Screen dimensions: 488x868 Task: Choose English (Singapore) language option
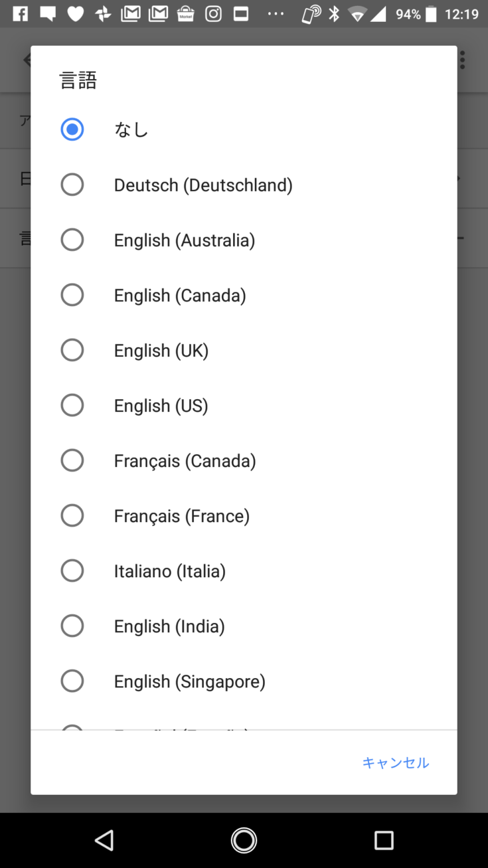tap(72, 681)
